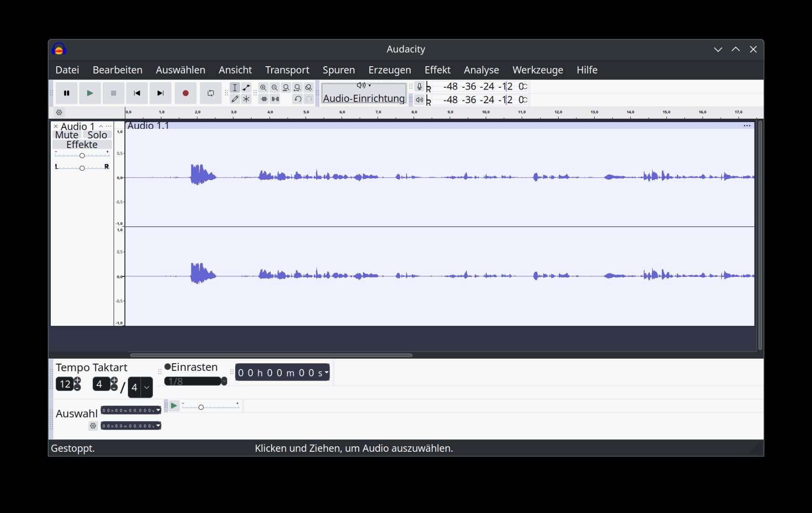812x513 pixels.
Task: Click the Trim audio outside selection icon
Action: (264, 99)
